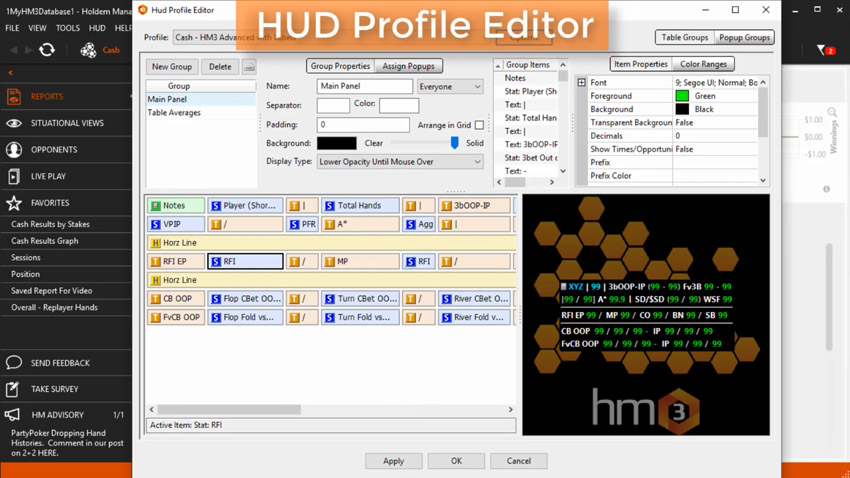Image resolution: width=850 pixels, height=478 pixels.
Task: Click the Padding input field
Action: (363, 125)
